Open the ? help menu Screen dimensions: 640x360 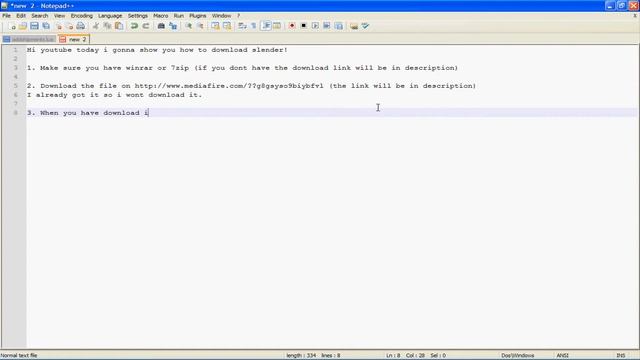(238, 16)
